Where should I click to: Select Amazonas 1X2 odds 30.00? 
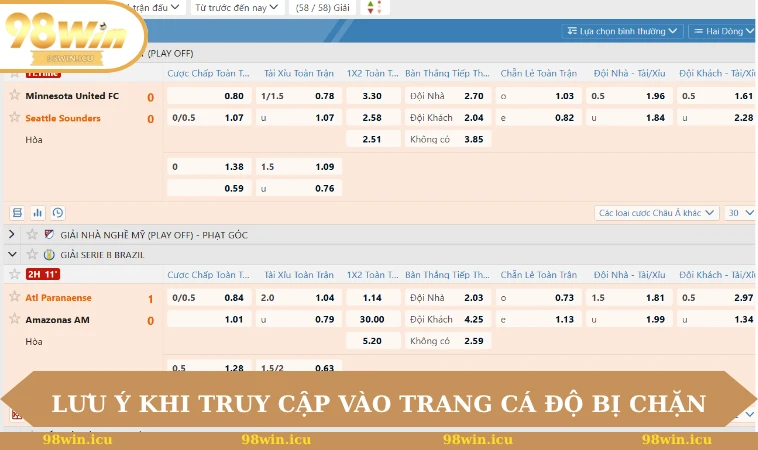tap(373, 319)
